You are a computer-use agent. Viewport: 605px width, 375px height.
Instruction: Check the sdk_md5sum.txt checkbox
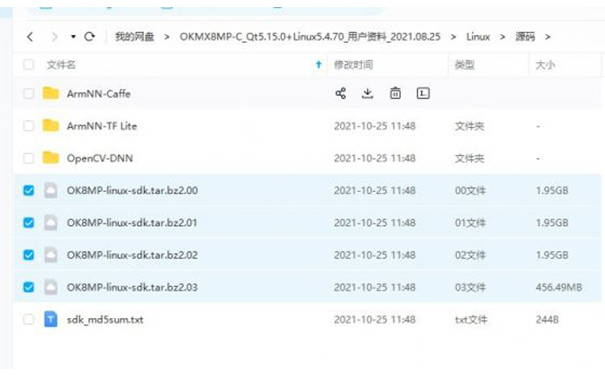(x=29, y=319)
